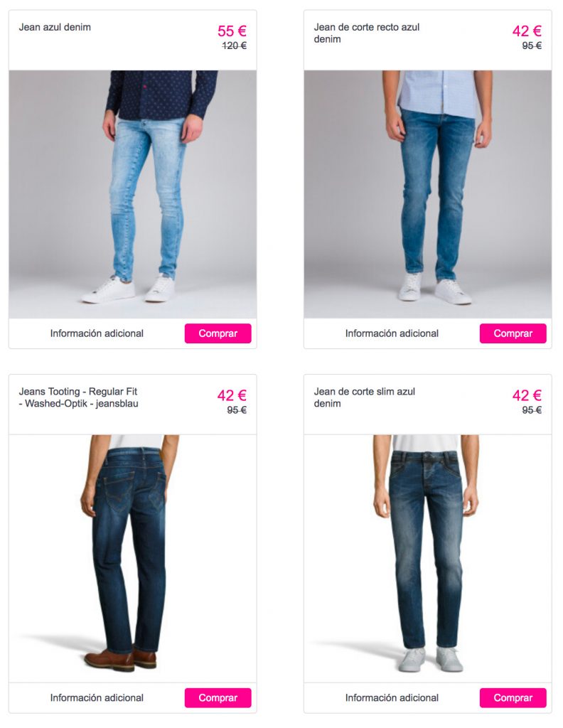Select the title 'Jeans Tooting - Regular Fit'
The image size is (563, 728).
(x=78, y=392)
